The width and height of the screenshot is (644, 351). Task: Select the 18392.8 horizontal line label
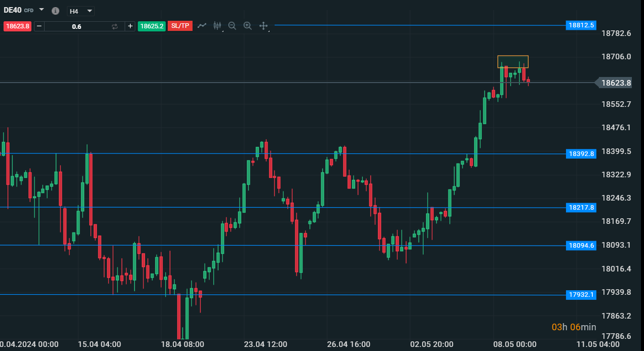(x=581, y=153)
